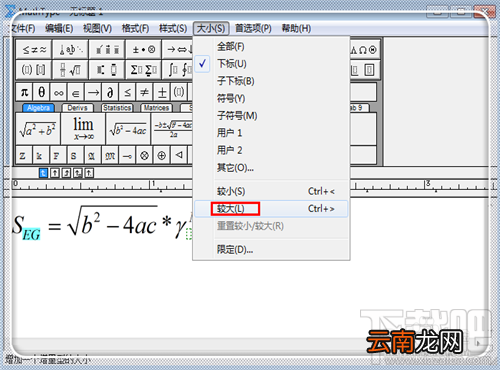
Task: Insert the π symbol
Action: tap(24, 92)
